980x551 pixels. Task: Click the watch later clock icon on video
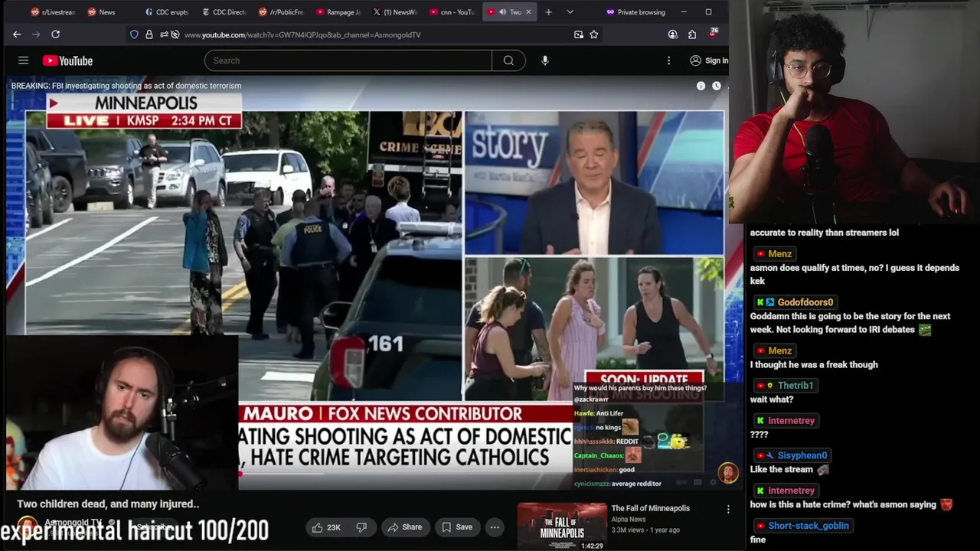717,86
